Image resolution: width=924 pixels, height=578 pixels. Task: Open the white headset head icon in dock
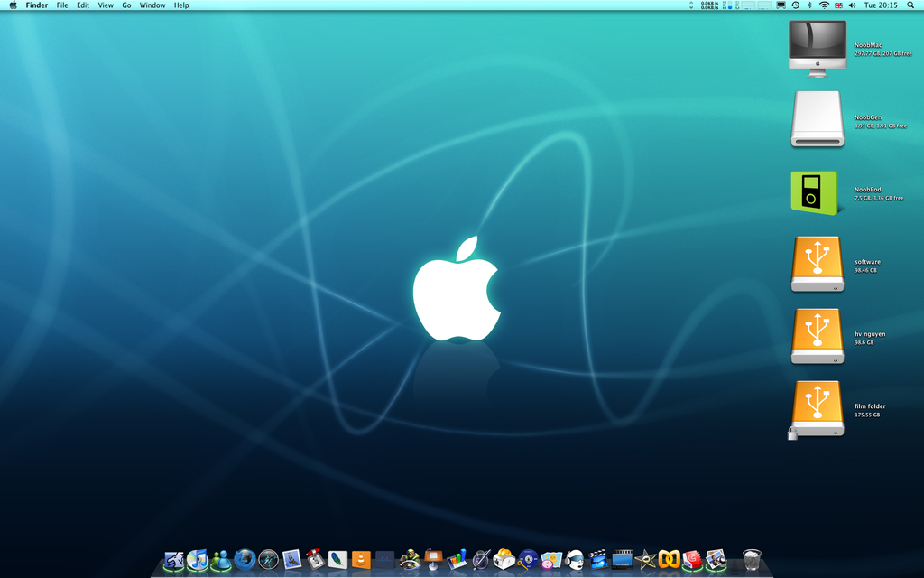[575, 559]
